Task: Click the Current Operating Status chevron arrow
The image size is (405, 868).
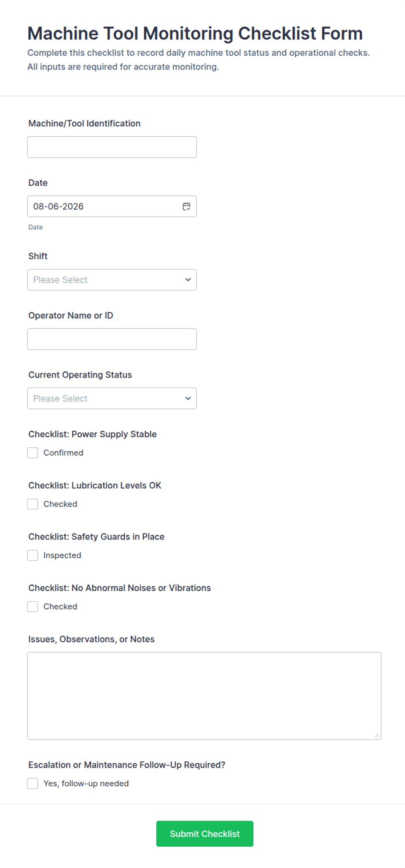Action: click(188, 399)
